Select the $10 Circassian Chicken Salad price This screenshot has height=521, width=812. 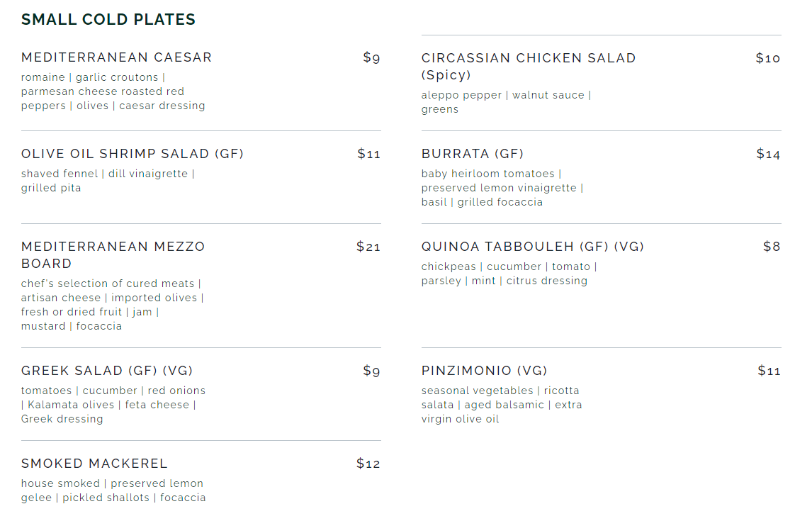click(768, 58)
